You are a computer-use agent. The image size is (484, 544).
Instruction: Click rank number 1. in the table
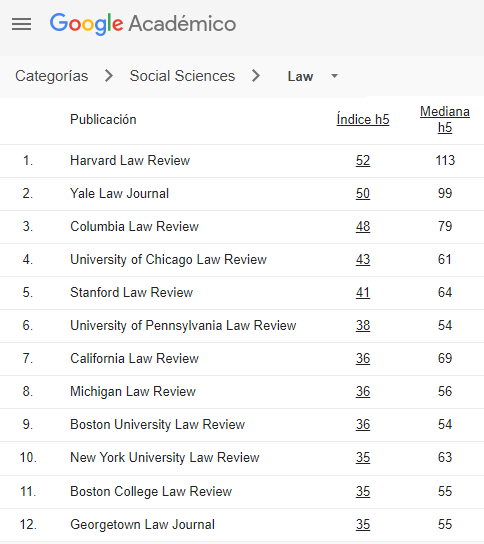coord(28,161)
